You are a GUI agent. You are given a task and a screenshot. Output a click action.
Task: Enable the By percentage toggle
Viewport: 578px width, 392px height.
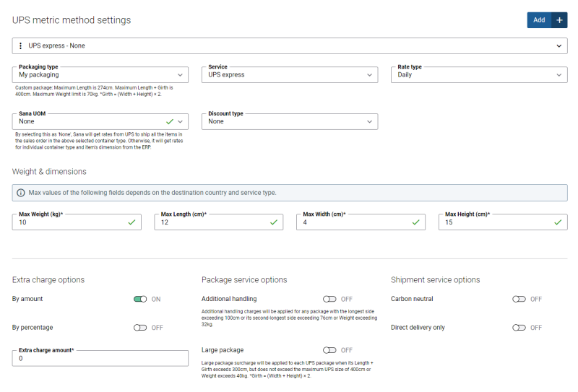point(140,328)
